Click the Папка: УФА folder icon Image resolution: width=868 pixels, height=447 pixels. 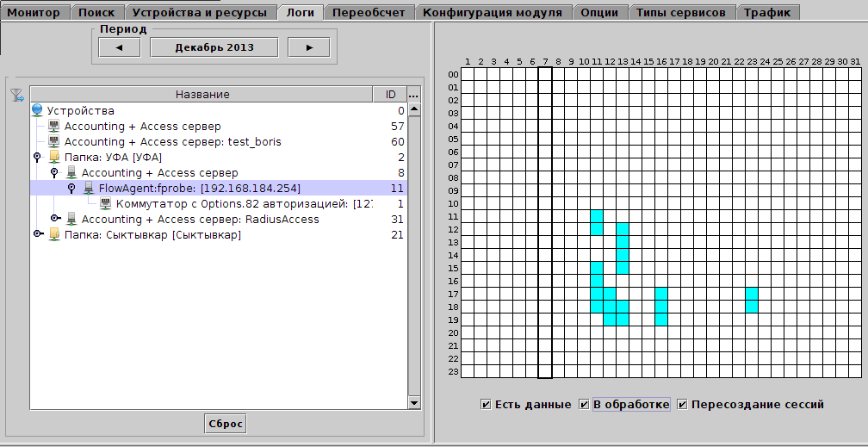[54, 157]
